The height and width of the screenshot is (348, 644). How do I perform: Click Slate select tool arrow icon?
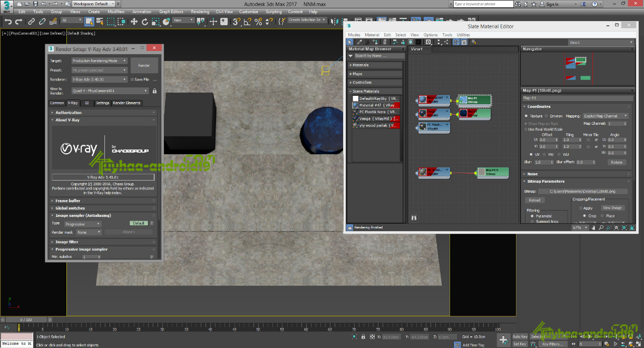(x=349, y=42)
